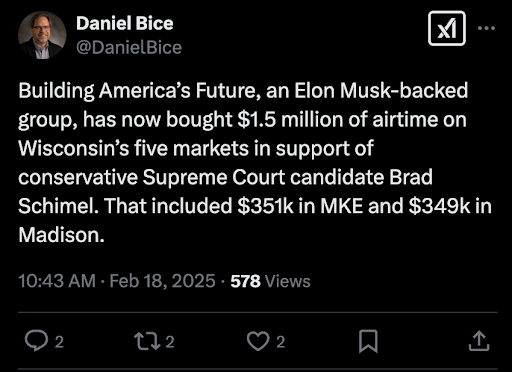Click the share upload icon
The width and height of the screenshot is (512, 372).
tap(479, 341)
